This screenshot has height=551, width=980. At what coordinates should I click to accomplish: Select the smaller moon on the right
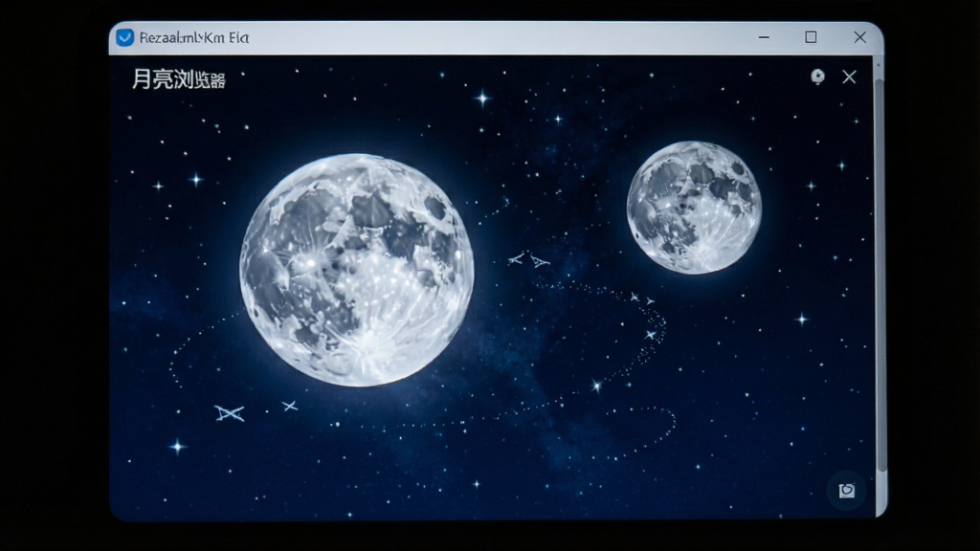tap(694, 208)
